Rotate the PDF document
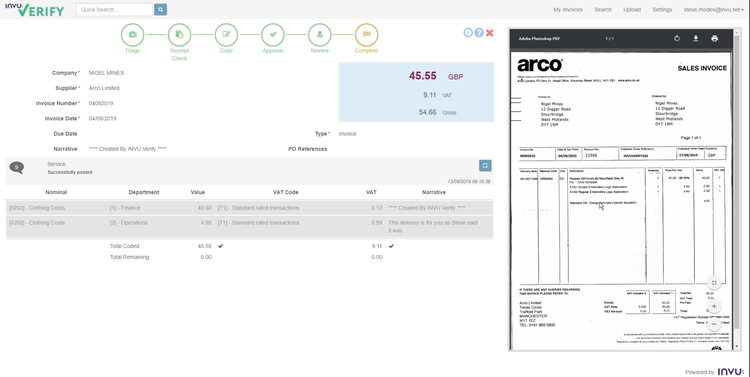The image size is (750, 377). (x=677, y=39)
